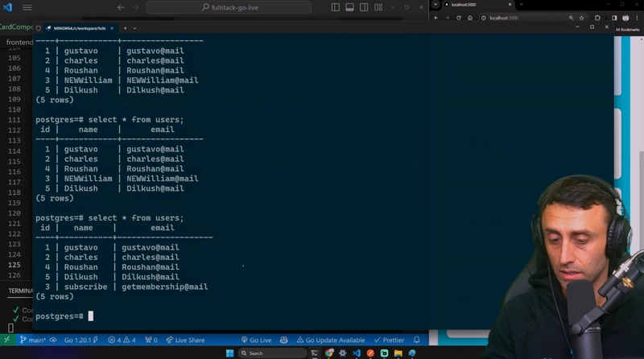Open the terminal app in the taskbar
Viewport: 644px width, 359px height.
click(x=315, y=353)
